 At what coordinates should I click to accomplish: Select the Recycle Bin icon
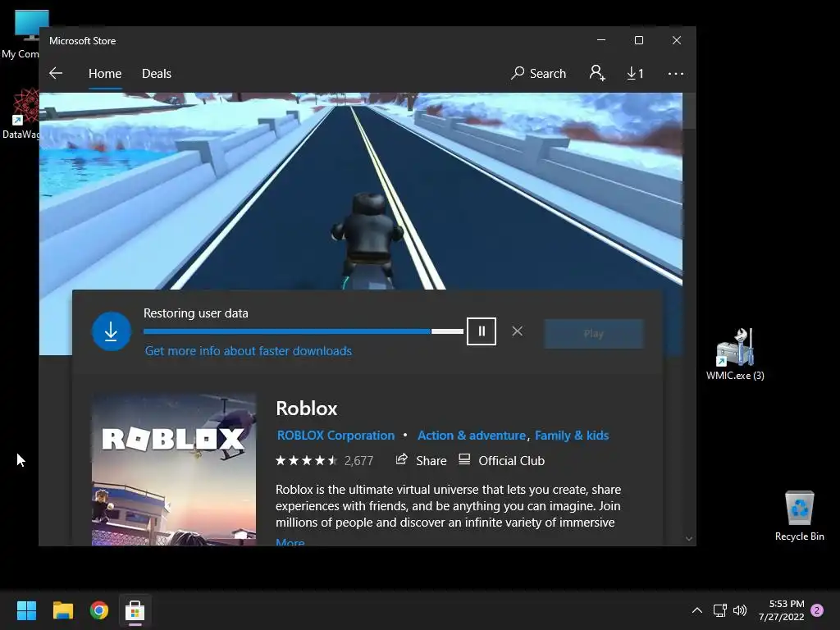click(x=799, y=516)
